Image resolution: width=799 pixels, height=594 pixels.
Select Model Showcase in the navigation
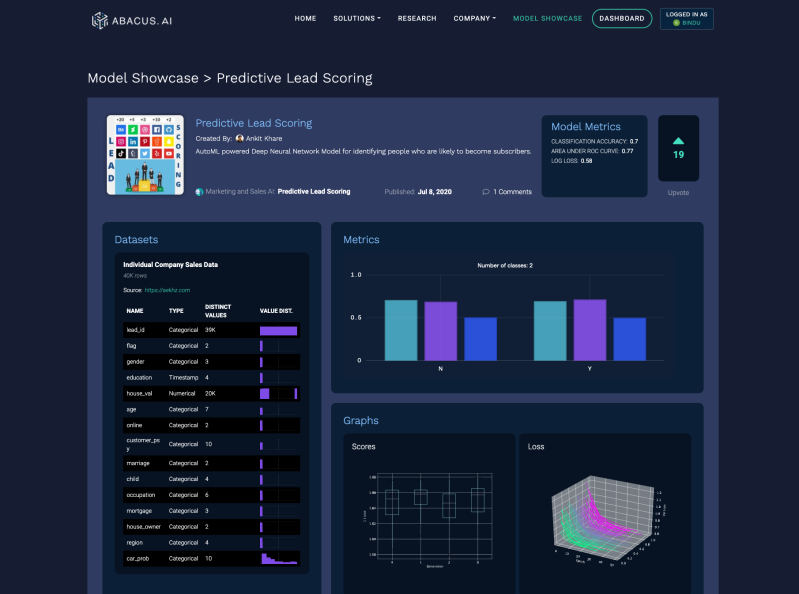pos(547,18)
